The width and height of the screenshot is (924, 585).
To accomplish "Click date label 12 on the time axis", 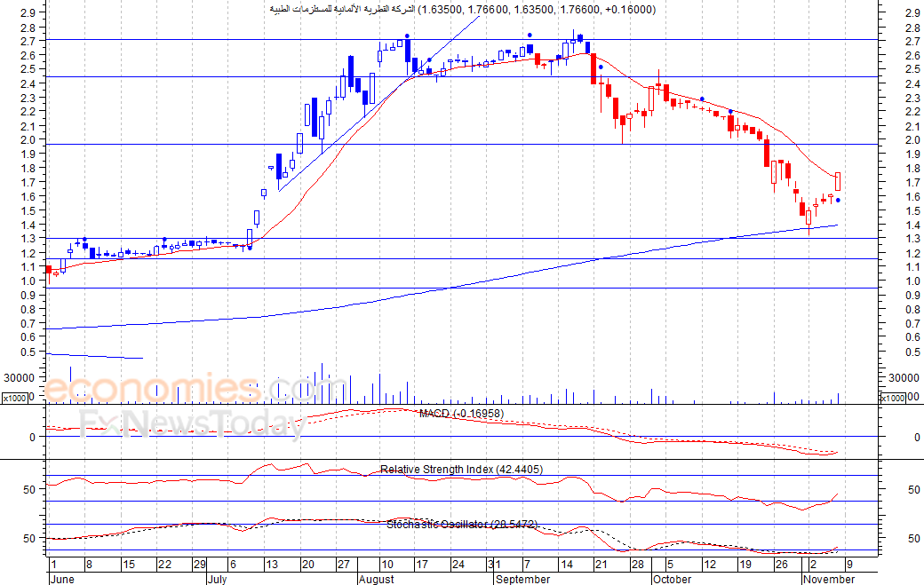I will point(710,565).
